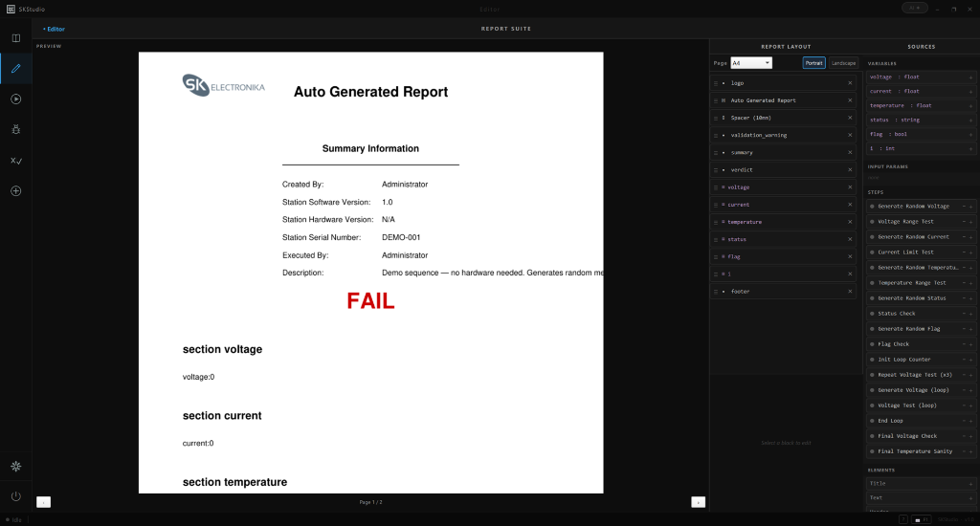Click the 'i : int' variable row

pos(922,148)
